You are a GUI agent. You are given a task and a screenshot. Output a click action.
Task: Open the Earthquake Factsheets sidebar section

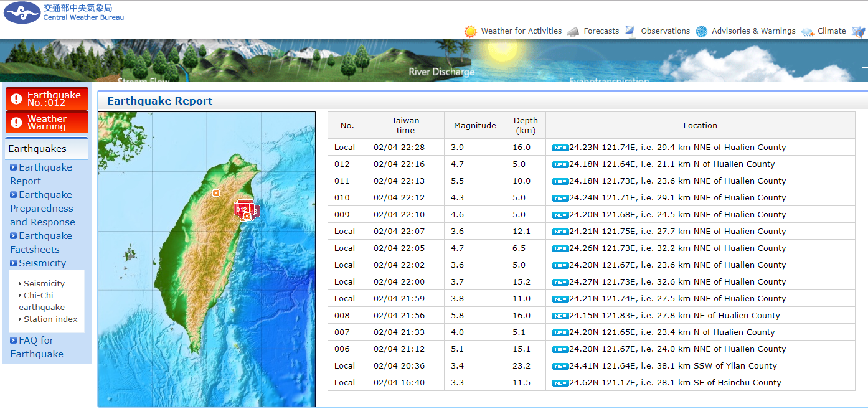pos(41,243)
